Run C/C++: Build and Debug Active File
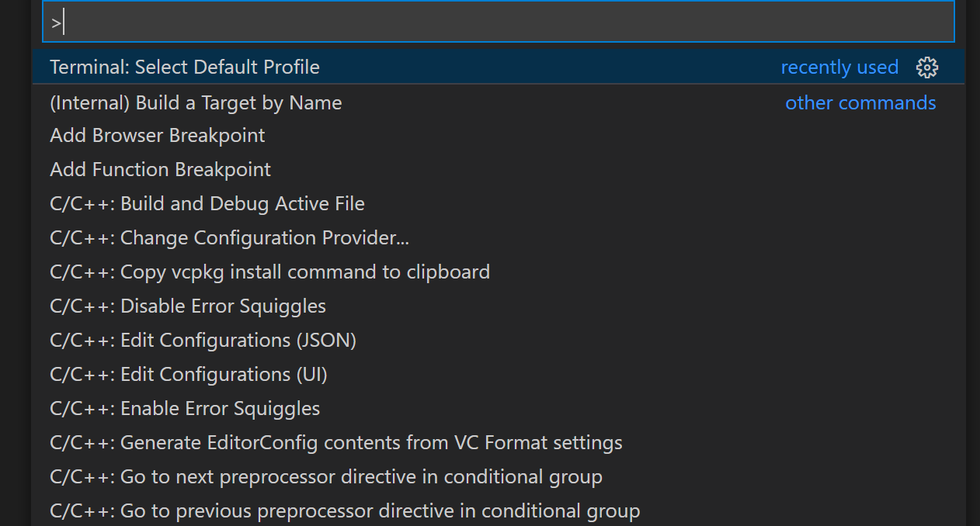This screenshot has height=526, width=980. (207, 204)
